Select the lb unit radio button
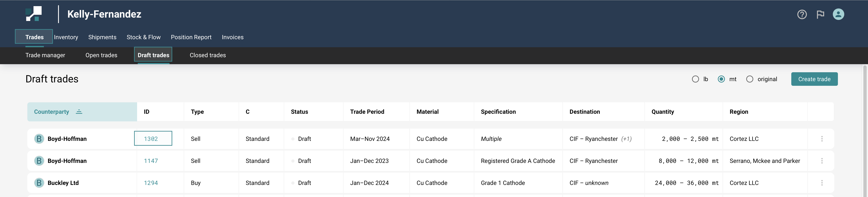Viewport: 868px width, 197px height. pyautogui.click(x=695, y=79)
